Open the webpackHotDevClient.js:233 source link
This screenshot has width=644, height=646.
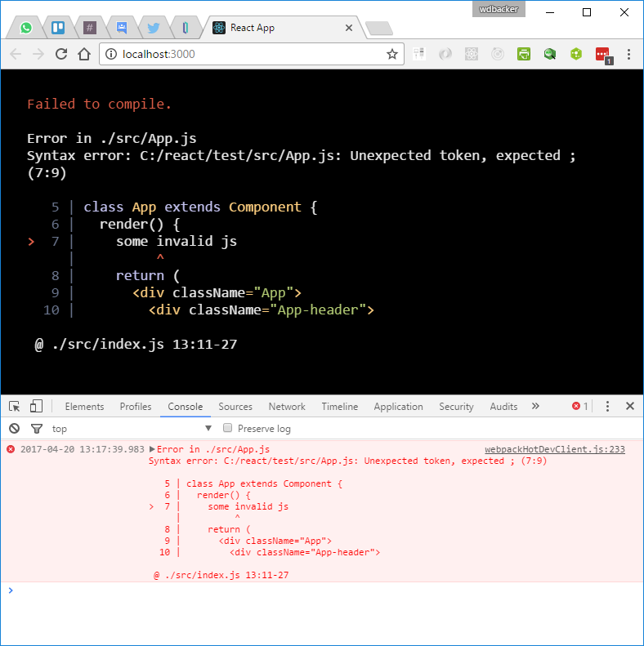click(554, 449)
